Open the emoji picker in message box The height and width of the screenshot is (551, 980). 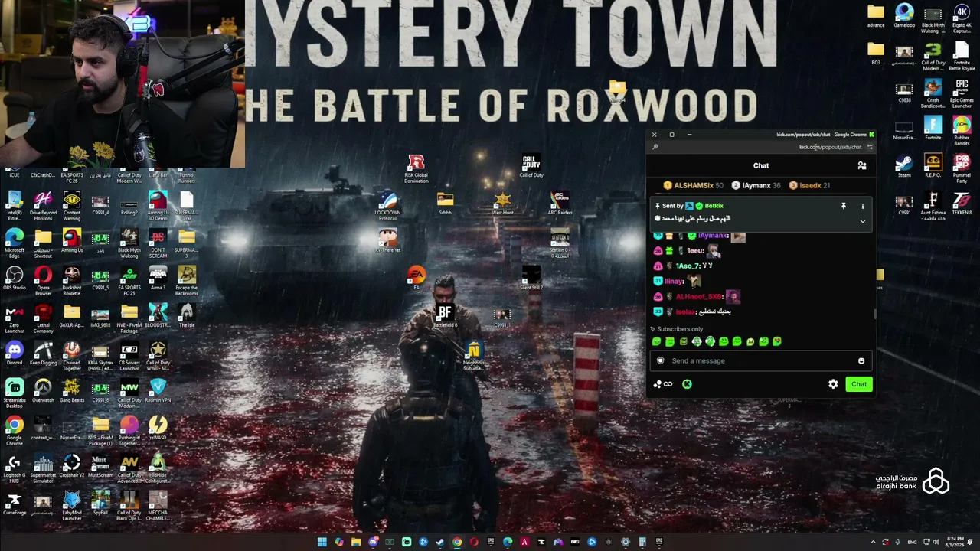(x=861, y=361)
